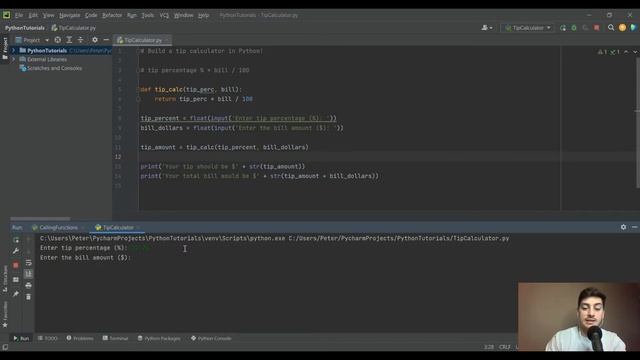Click the tool windows quick-access icon in status bar
The image size is (640, 360).
pos(5,347)
